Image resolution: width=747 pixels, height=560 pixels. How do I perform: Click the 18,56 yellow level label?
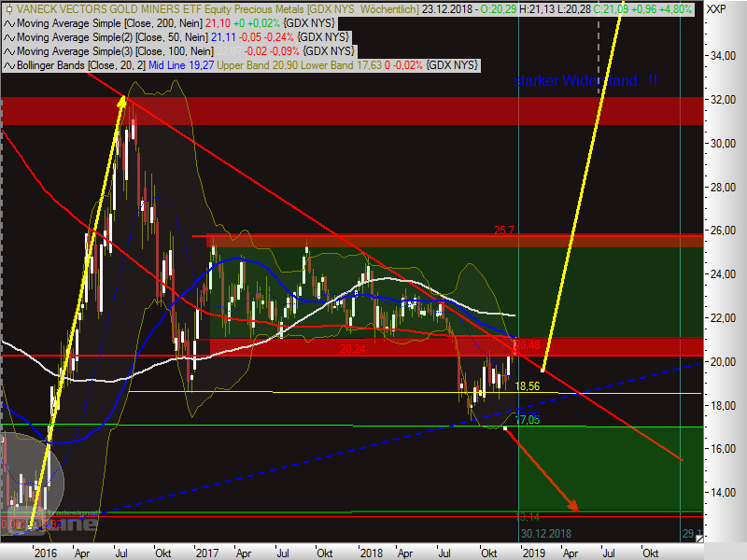(x=528, y=386)
